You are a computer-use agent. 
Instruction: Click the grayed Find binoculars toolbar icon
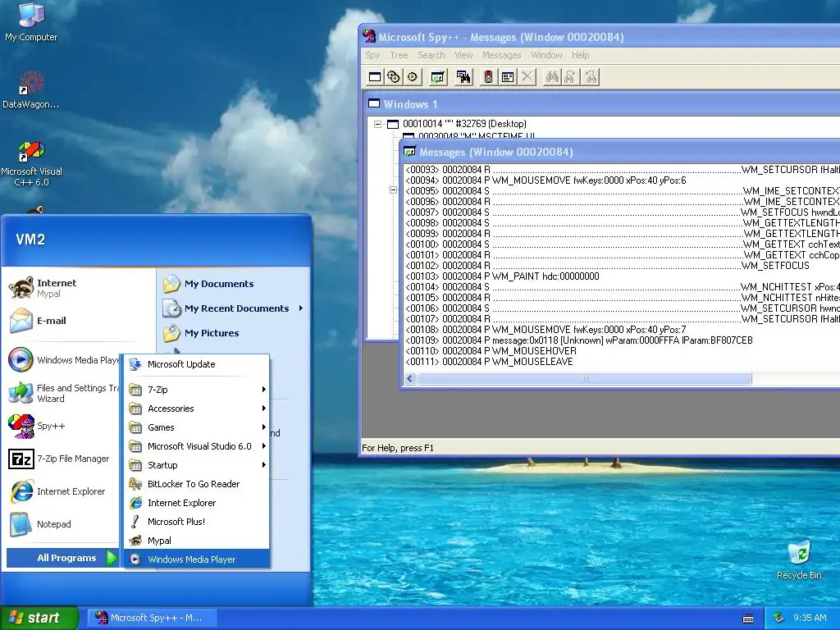[552, 76]
